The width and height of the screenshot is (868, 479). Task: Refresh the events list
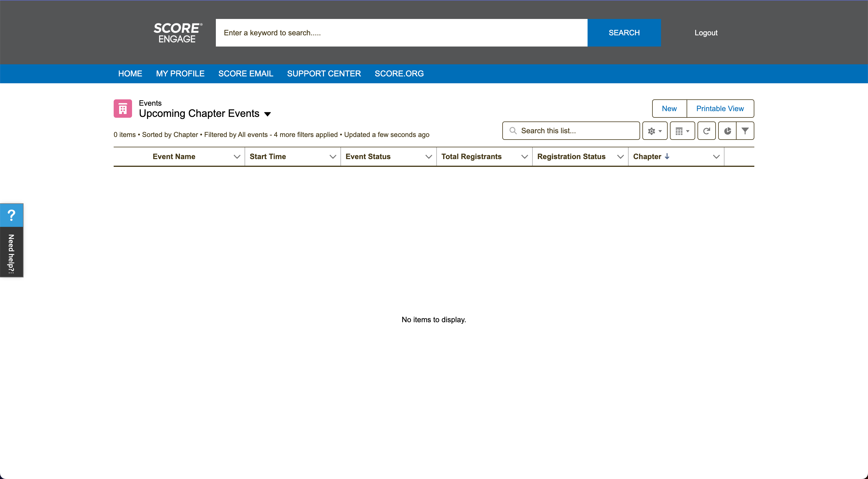click(707, 131)
